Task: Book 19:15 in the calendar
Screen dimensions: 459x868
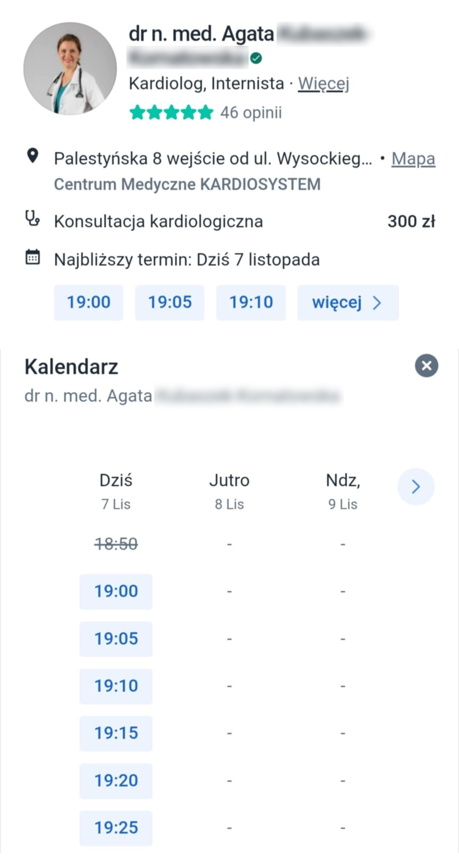Action: pyautogui.click(x=116, y=733)
